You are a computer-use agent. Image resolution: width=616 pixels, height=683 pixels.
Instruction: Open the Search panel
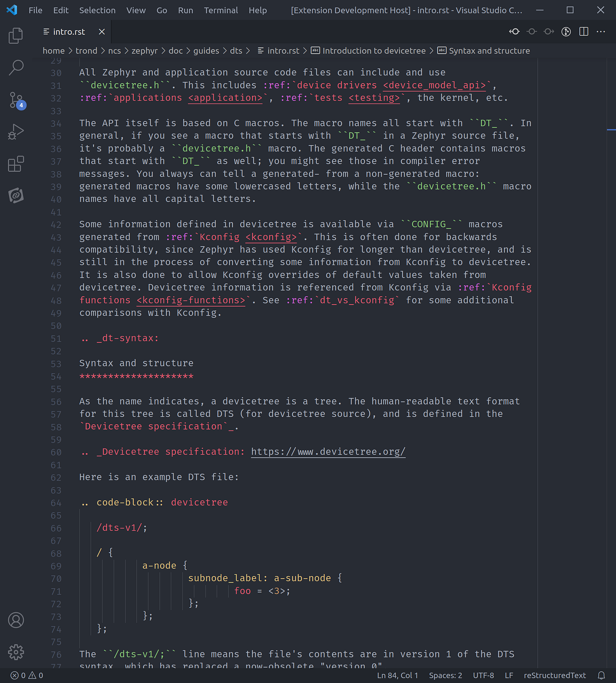[x=16, y=67]
